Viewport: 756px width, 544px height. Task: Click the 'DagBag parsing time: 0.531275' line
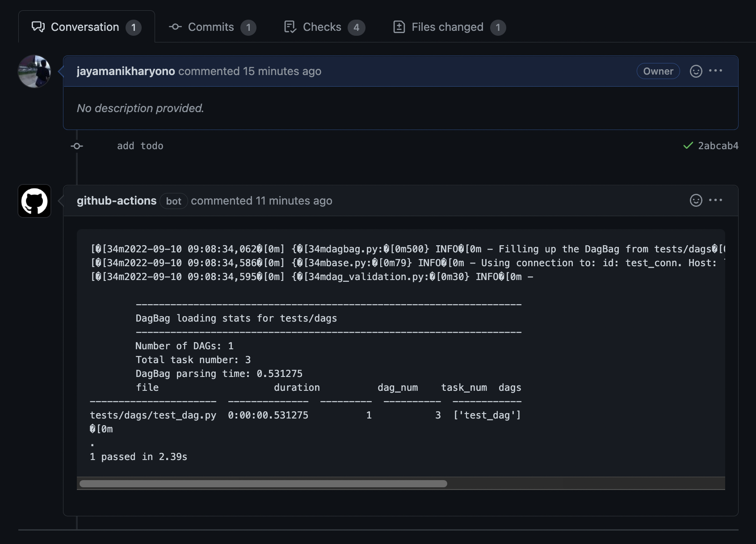click(219, 374)
